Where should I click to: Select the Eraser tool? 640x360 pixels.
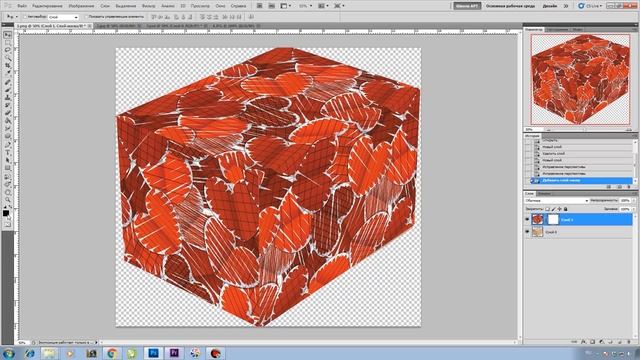(7, 113)
